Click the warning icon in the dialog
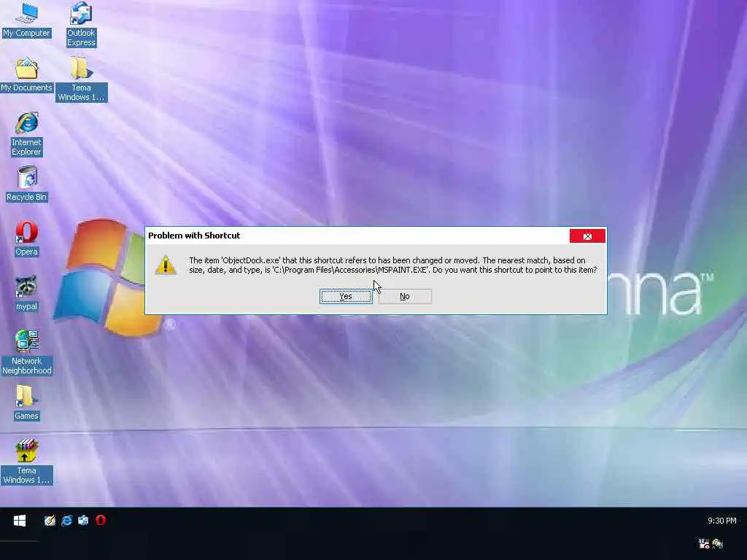This screenshot has width=747, height=560. pos(166,265)
